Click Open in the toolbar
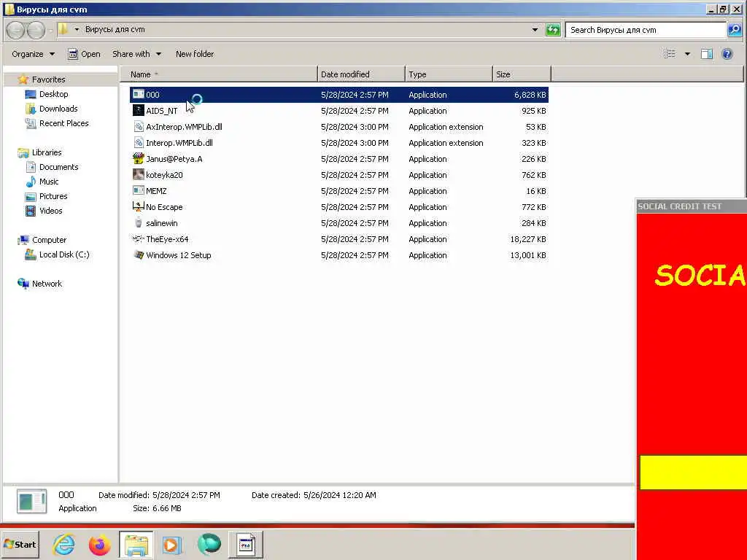 point(85,54)
